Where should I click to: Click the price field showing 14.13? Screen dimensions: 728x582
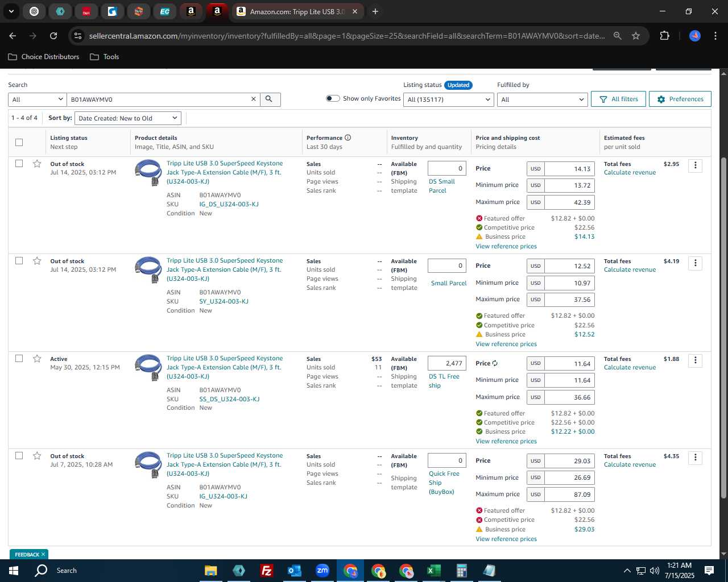569,169
